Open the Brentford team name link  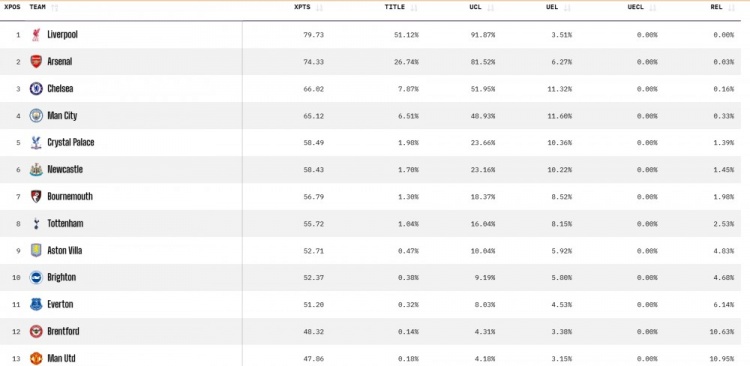63,331
